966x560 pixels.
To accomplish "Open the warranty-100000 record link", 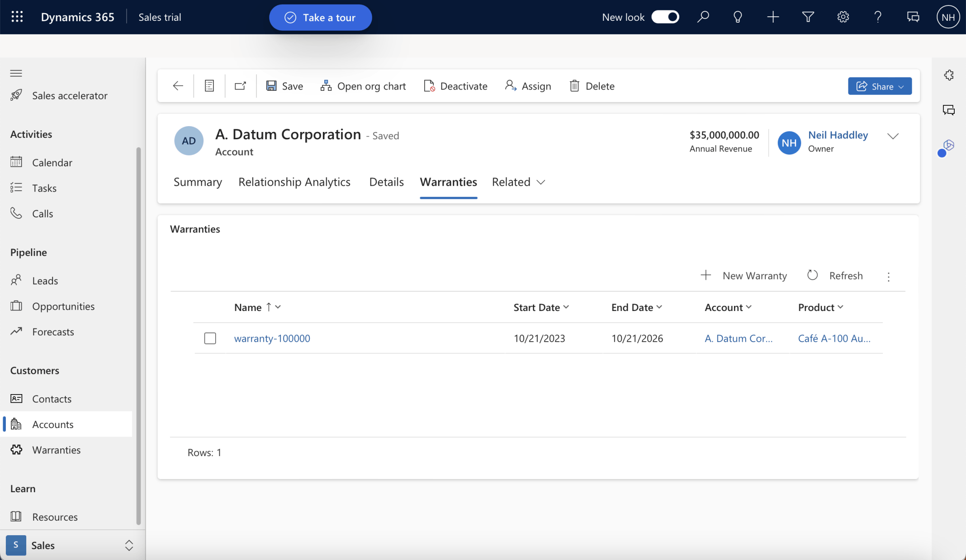I will click(x=272, y=338).
